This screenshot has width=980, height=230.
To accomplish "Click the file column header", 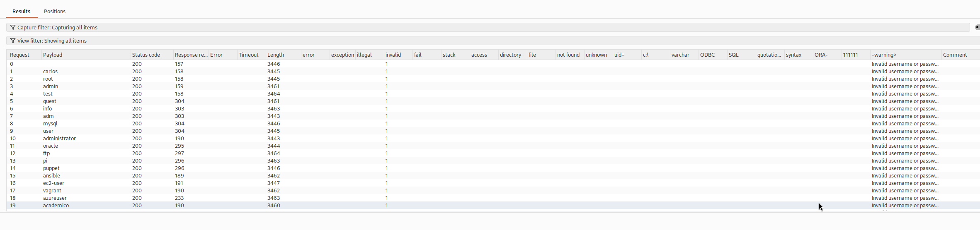I will click(x=541, y=55).
